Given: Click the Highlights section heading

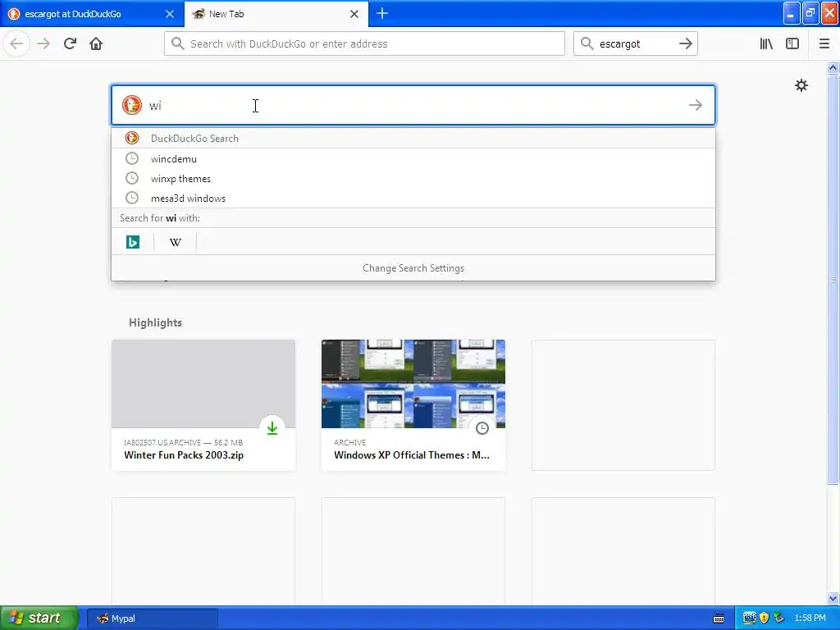Looking at the screenshot, I should (155, 322).
